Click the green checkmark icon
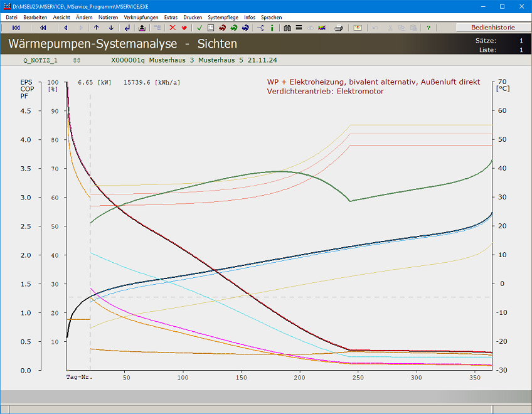This screenshot has height=414, width=532. [x=199, y=28]
